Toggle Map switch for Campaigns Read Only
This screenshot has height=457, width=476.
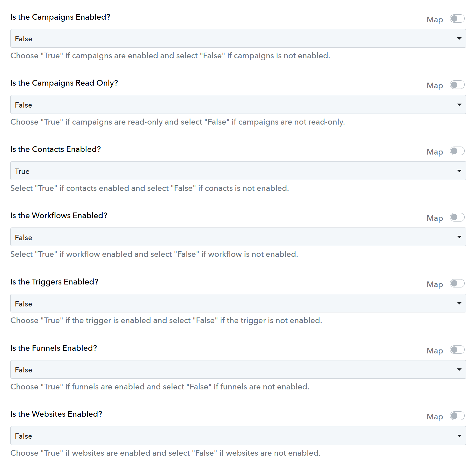[x=457, y=85]
